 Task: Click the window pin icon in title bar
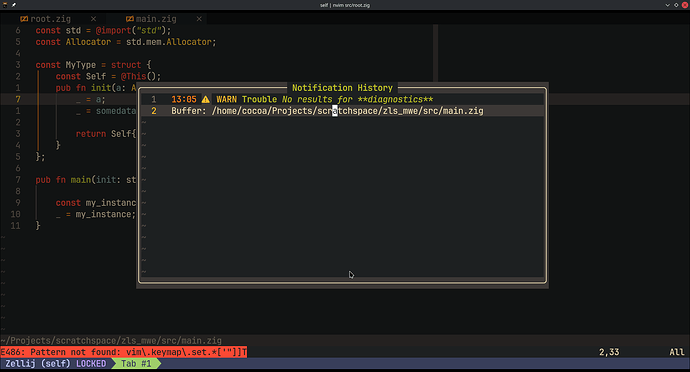[x=14, y=5]
